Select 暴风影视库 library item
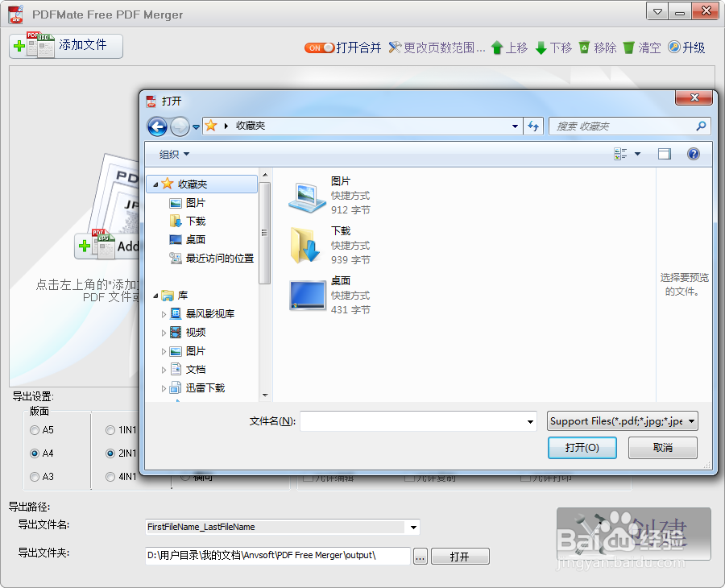Viewport: 725px width, 588px height. click(x=210, y=314)
